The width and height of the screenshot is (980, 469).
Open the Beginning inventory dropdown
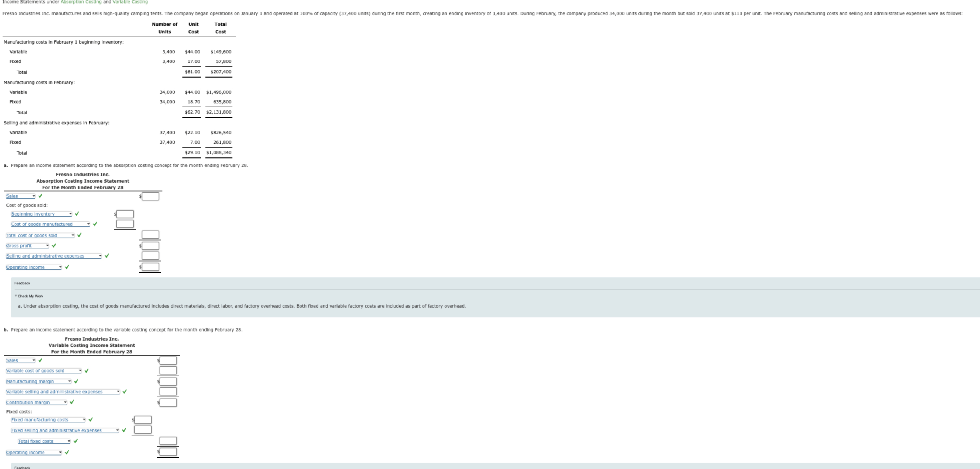[x=41, y=214]
